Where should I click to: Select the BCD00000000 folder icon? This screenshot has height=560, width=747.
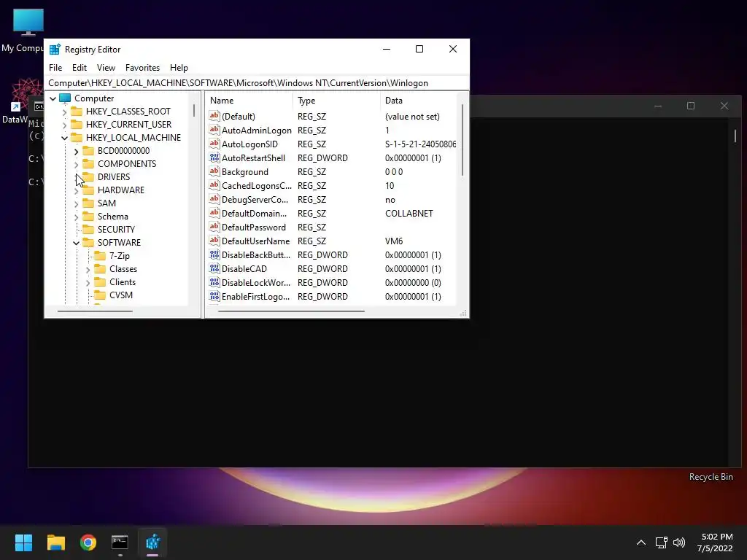pos(88,150)
